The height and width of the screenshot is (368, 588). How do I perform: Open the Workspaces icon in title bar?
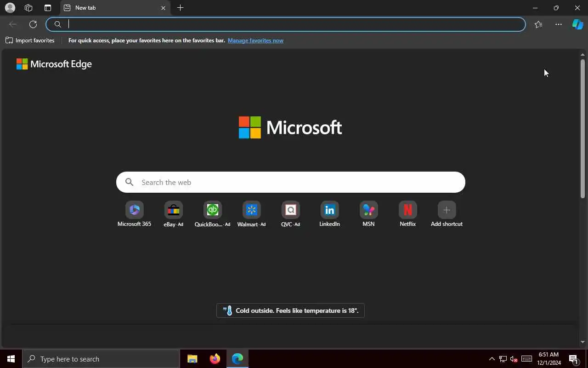point(28,8)
